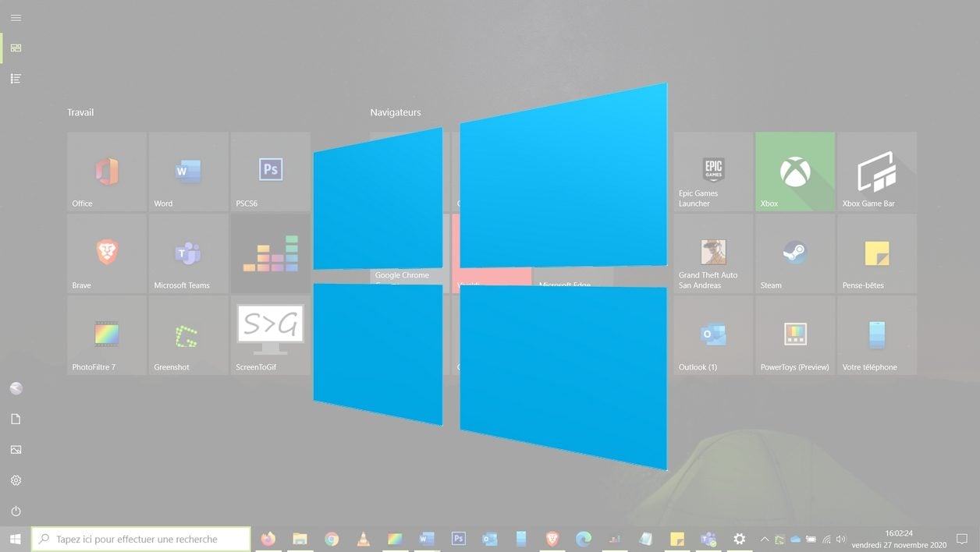Launch Word from the Travail tile group
The height and width of the screenshot is (552, 980).
pos(189,172)
